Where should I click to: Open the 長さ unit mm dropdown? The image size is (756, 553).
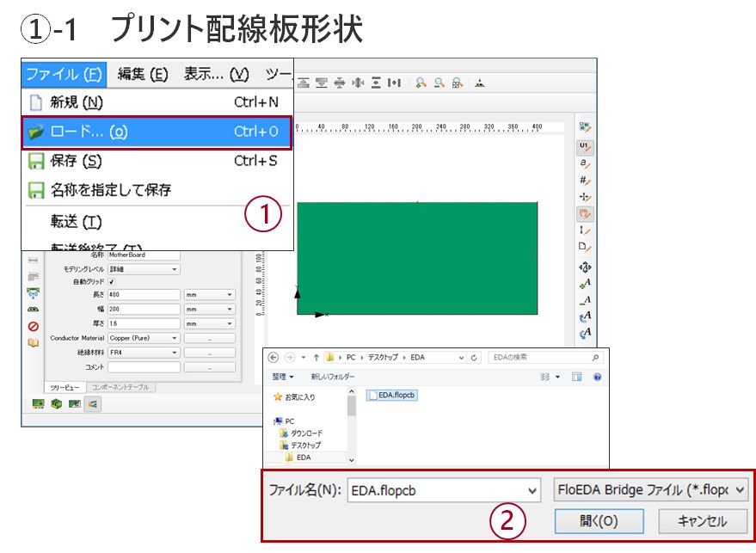point(209,295)
